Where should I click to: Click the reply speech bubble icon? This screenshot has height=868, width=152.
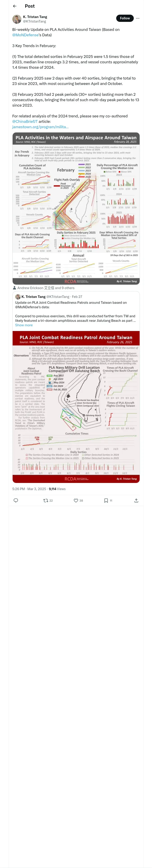[x=16, y=500]
